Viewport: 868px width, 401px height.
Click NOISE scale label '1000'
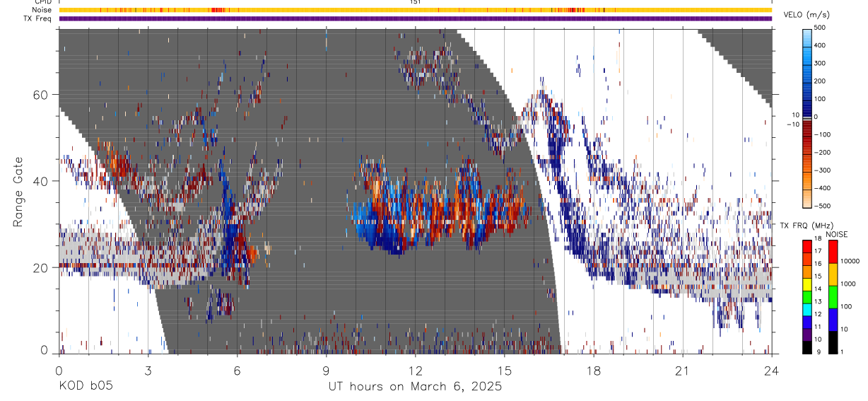[848, 284]
